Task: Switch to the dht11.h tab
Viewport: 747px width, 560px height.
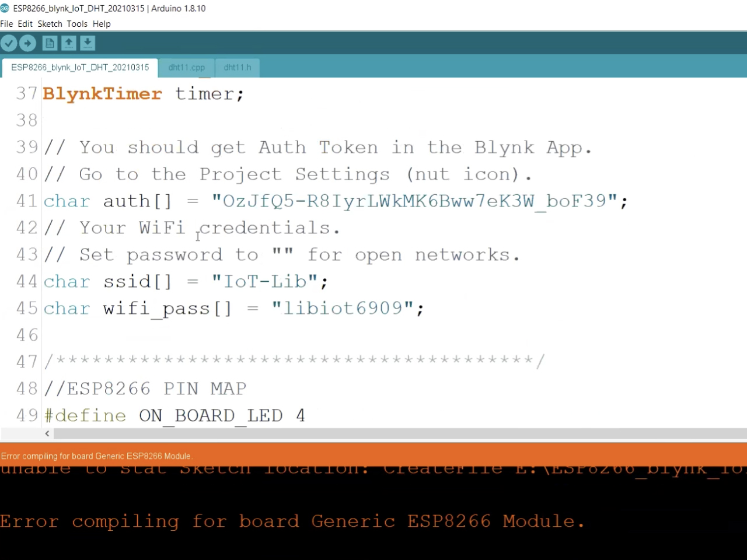Action: (238, 68)
